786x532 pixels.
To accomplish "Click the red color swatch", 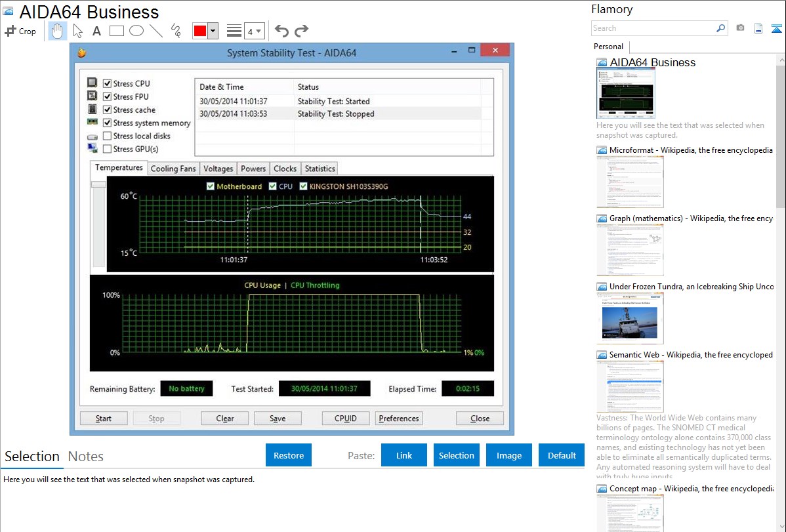I will (x=200, y=31).
